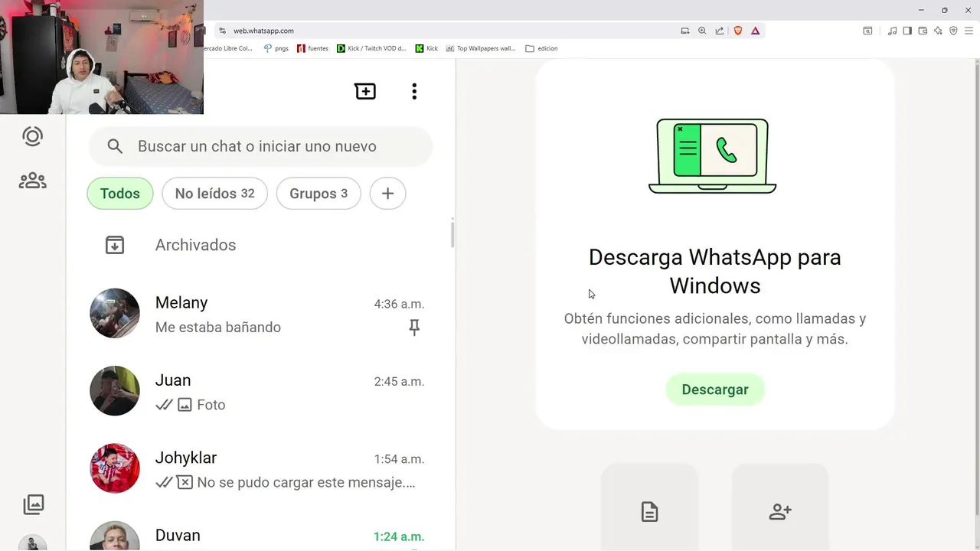Image resolution: width=980 pixels, height=551 pixels.
Task: Click the site settings icon beside URL
Action: pos(222,31)
